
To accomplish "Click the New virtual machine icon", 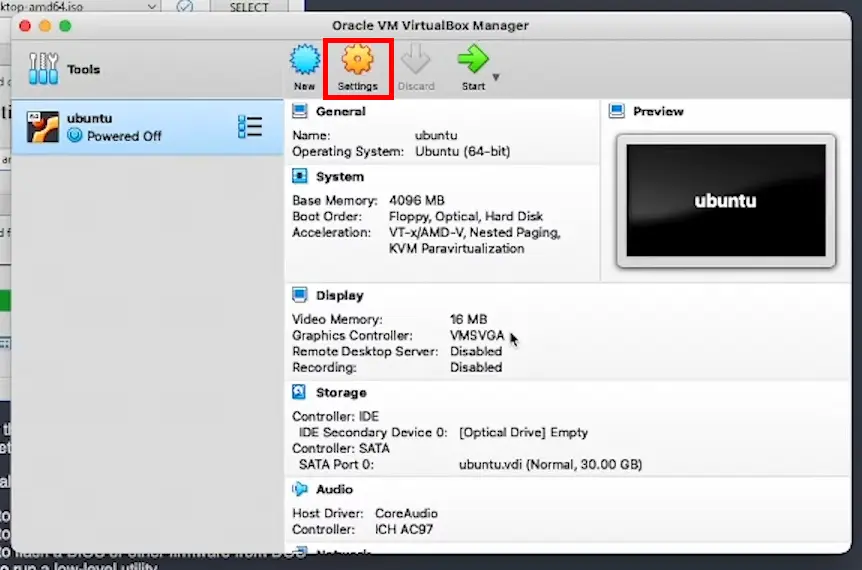I will coord(305,60).
